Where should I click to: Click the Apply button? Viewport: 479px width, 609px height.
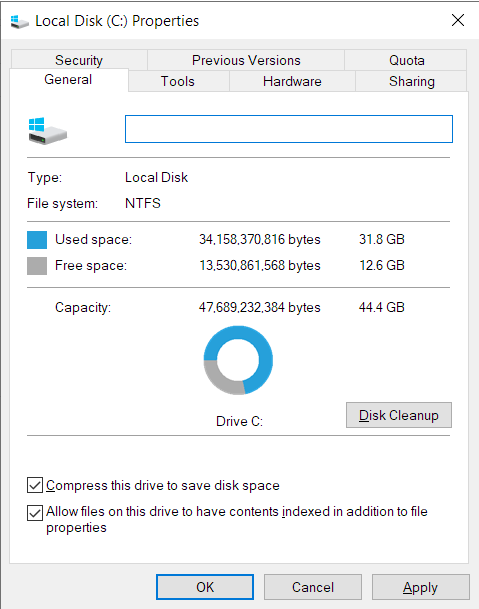coord(420,587)
